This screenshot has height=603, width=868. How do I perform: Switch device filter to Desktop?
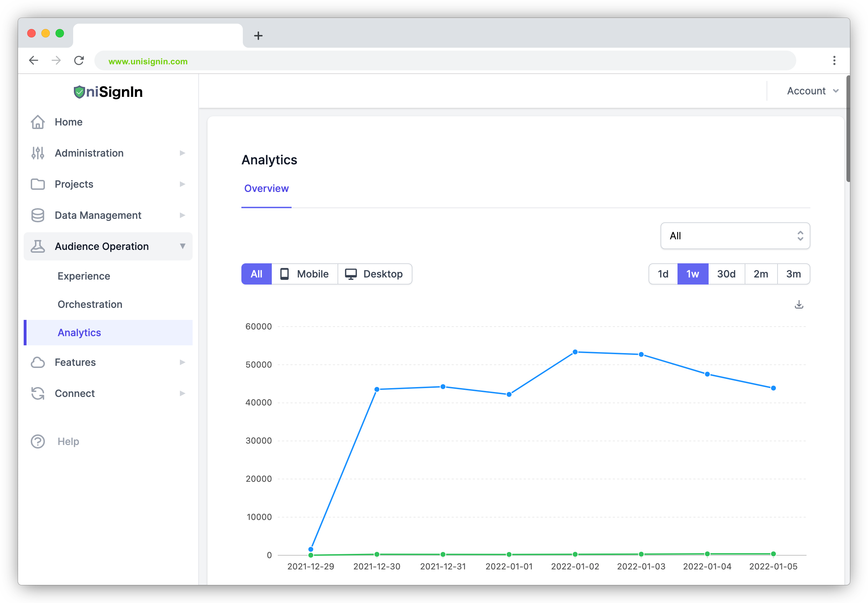pyautogui.click(x=374, y=274)
